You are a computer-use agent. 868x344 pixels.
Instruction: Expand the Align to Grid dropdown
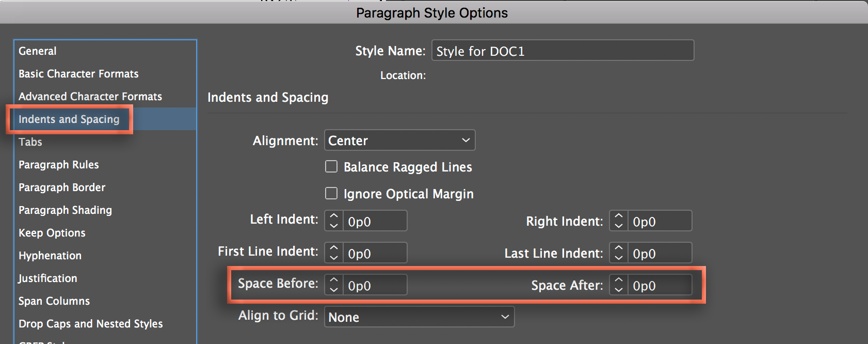pos(419,317)
